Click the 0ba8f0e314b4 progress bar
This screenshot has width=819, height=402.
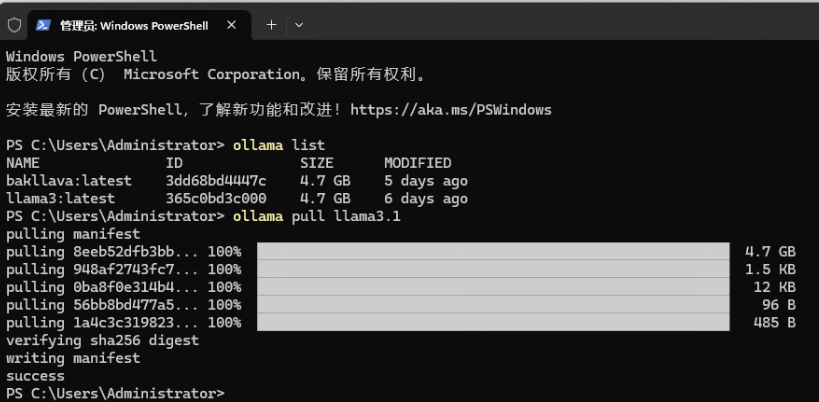point(492,287)
